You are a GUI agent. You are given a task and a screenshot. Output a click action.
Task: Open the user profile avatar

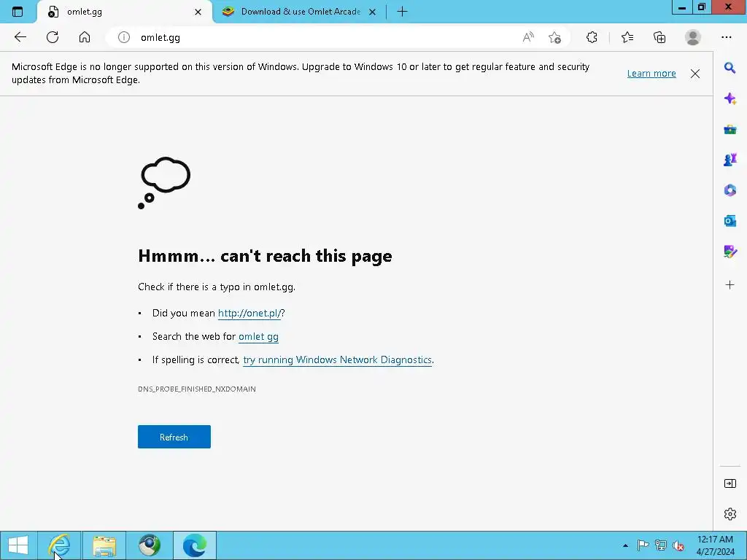pos(693,37)
